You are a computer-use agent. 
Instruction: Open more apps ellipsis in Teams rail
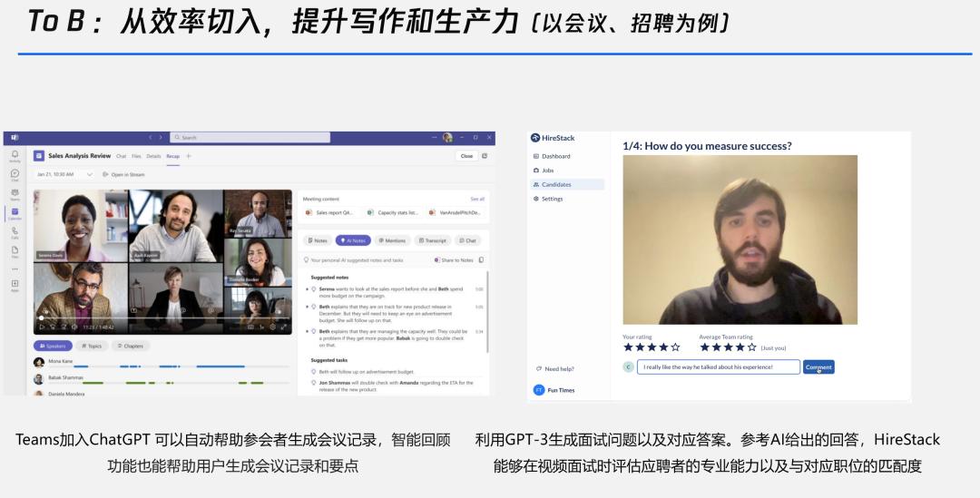(15, 269)
